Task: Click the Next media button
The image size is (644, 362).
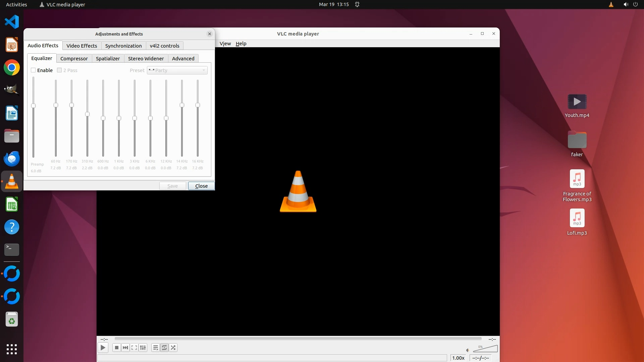Action: tap(125, 348)
